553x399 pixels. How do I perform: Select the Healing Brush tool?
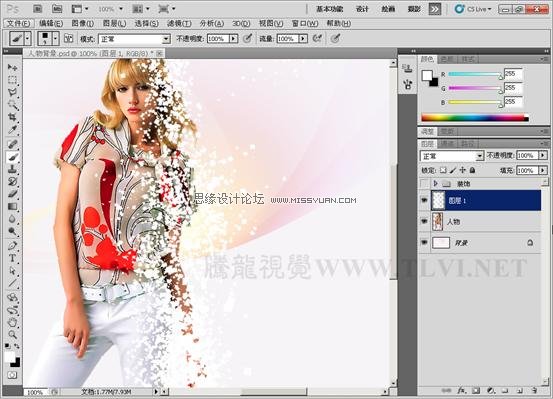13,144
